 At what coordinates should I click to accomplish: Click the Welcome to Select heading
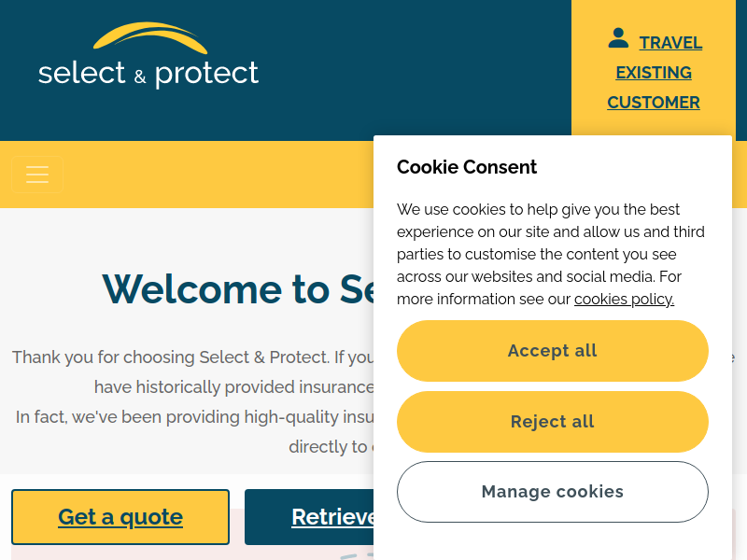[238, 289]
